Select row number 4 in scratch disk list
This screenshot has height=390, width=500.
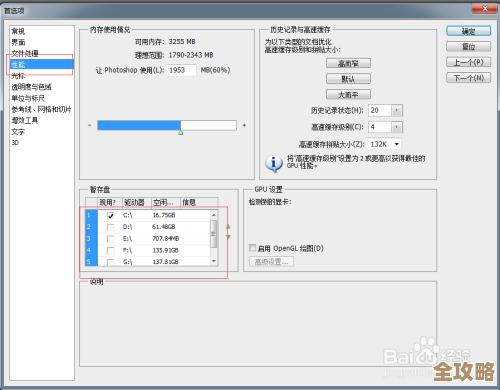tap(91, 250)
